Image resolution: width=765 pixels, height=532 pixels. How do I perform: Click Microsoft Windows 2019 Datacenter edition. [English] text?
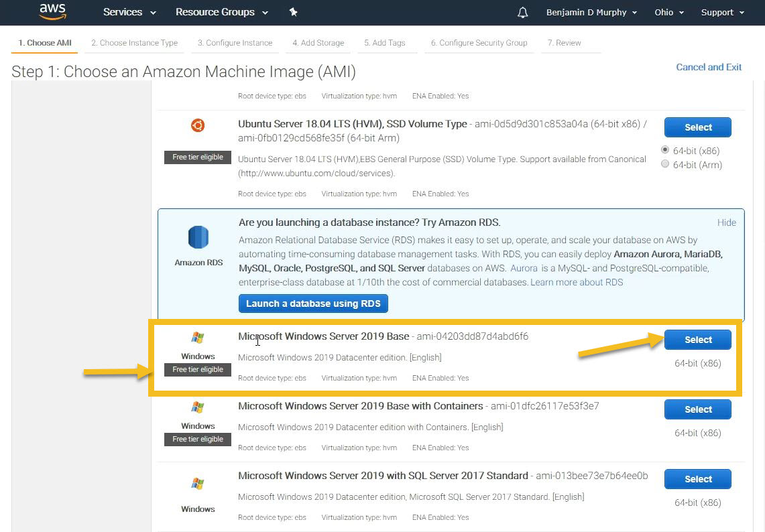tap(339, 357)
